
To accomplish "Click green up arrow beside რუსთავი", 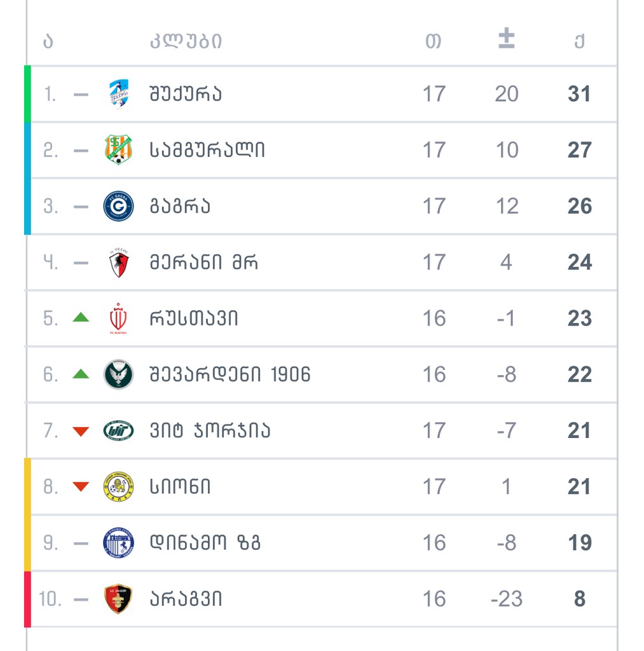I will tap(81, 317).
